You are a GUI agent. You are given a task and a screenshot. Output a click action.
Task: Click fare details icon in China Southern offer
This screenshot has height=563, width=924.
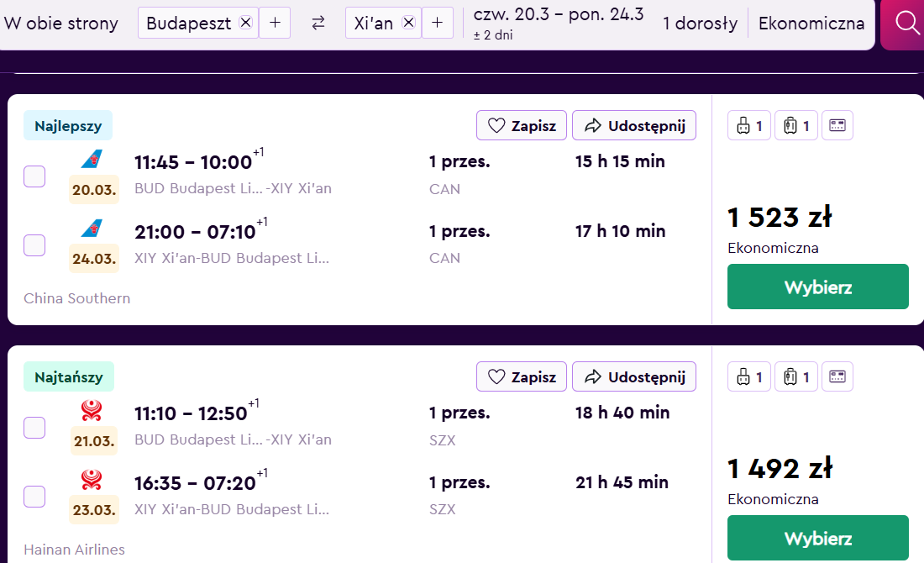[837, 125]
